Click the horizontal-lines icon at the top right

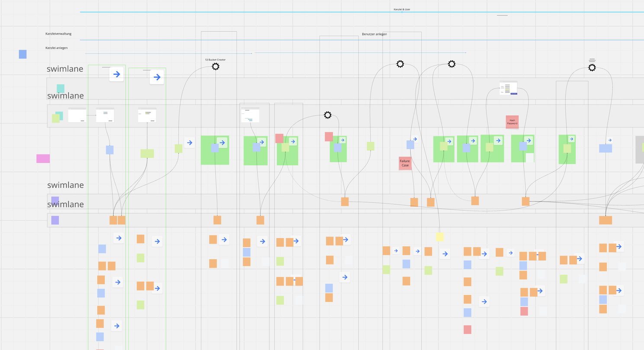click(x=592, y=59)
